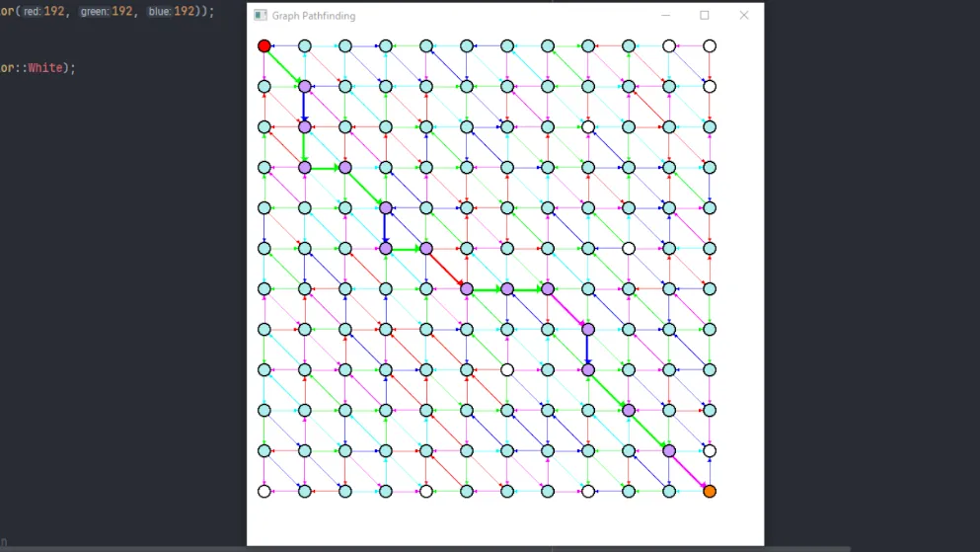This screenshot has width=980, height=552.
Task: Click the purple path node diagonally adjacent to the red node
Action: click(304, 86)
